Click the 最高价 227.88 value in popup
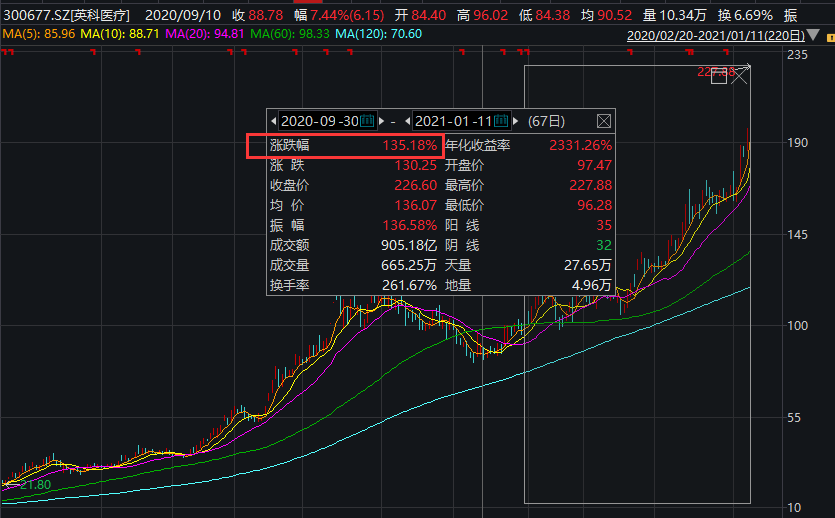The height and width of the screenshot is (518, 835). (x=591, y=185)
